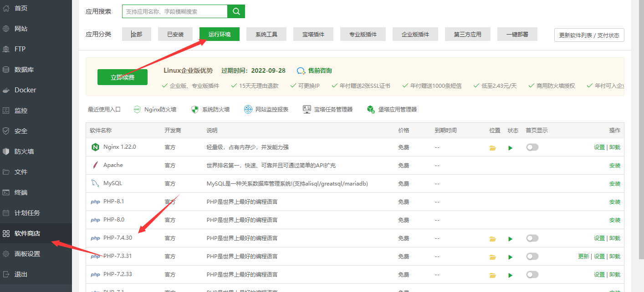Screen dimensions: 644x292
Task: Click the 售前咨询 chat icon
Action: [x=301, y=71]
